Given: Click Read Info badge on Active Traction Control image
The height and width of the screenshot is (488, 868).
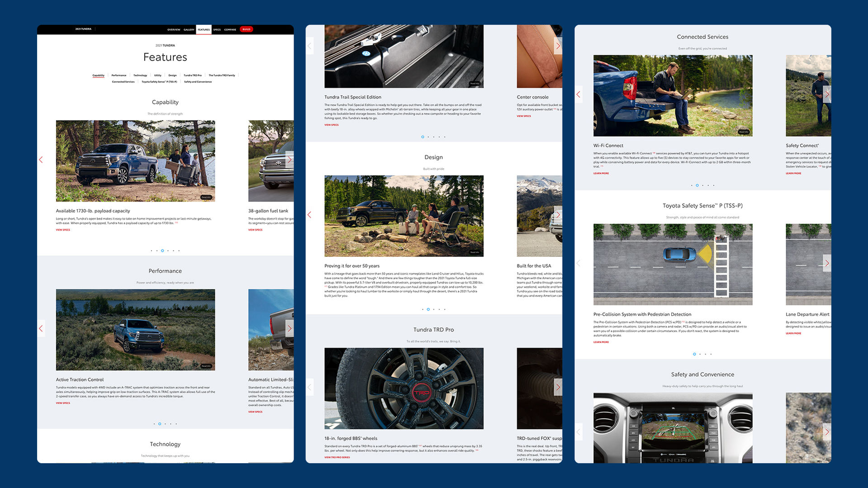Looking at the screenshot, I should (x=206, y=366).
